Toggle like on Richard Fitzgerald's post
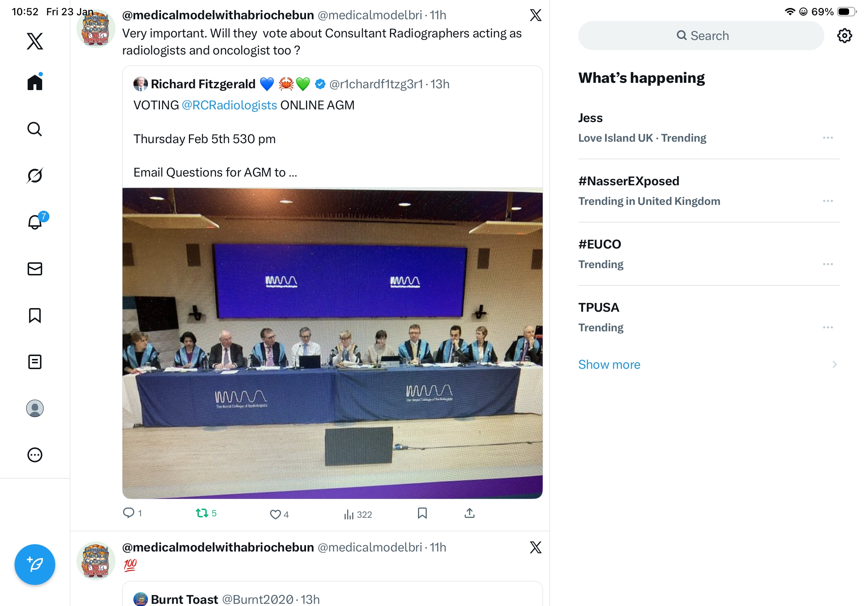This screenshot has height=606, width=868. click(275, 514)
